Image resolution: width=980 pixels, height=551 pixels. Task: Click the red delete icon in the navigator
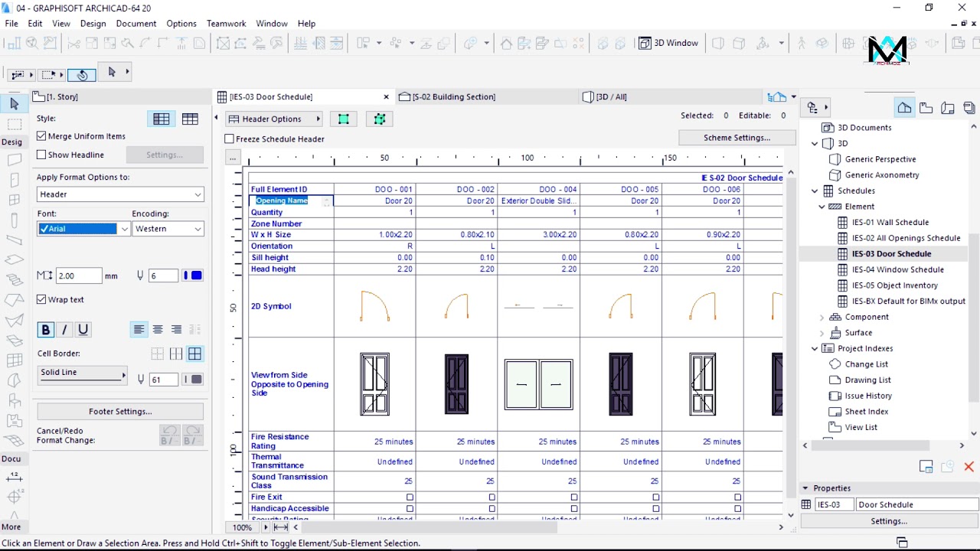coord(969,466)
